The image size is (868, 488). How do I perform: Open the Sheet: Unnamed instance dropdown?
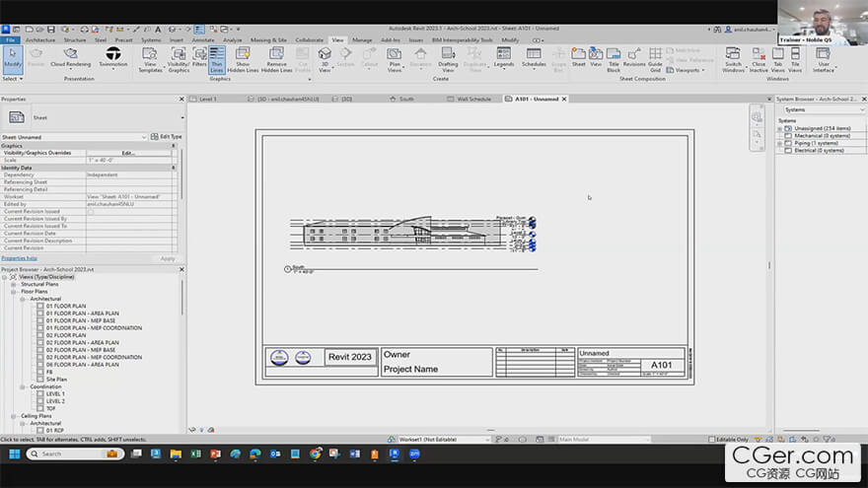(x=74, y=137)
